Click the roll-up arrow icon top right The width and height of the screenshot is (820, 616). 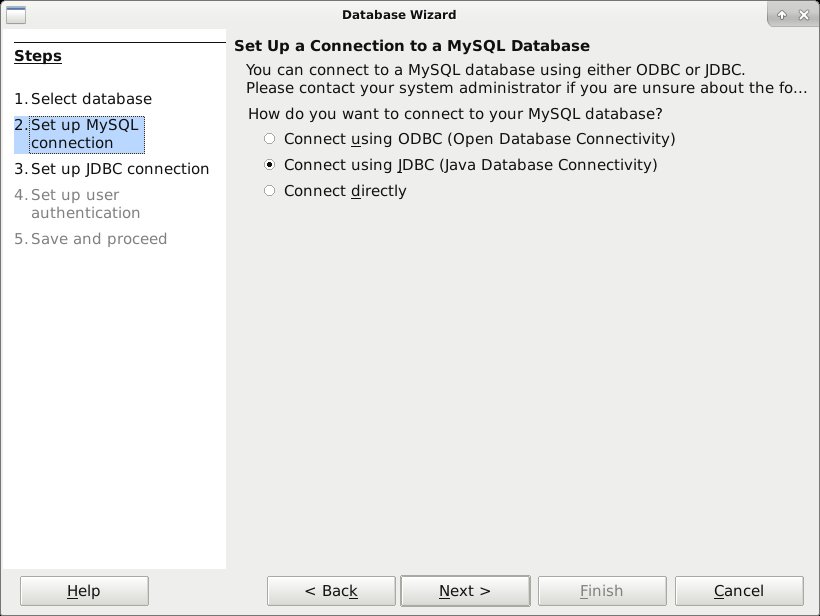[783, 14]
